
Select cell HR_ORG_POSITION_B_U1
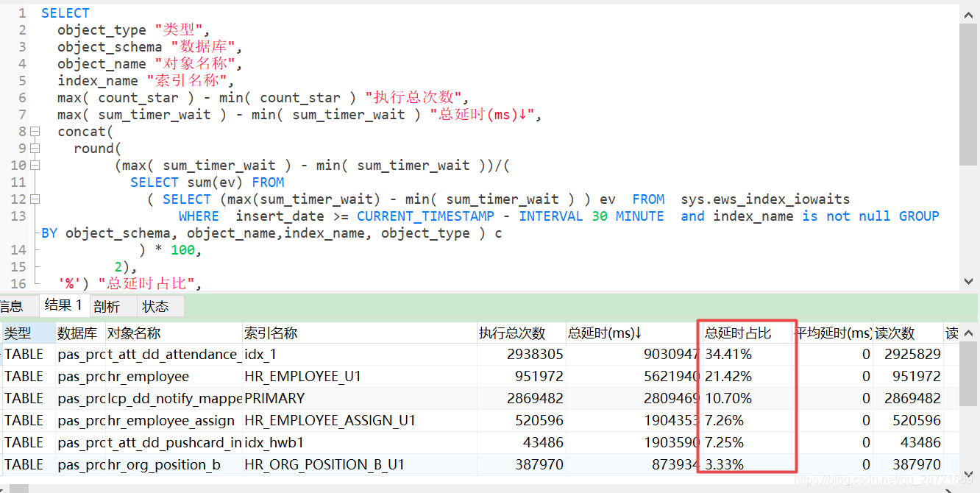360,465
